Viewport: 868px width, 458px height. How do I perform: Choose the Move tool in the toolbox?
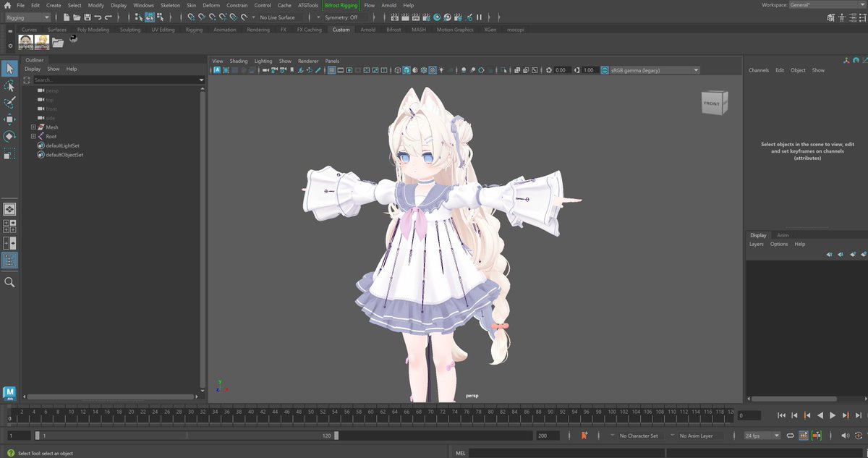click(x=9, y=119)
